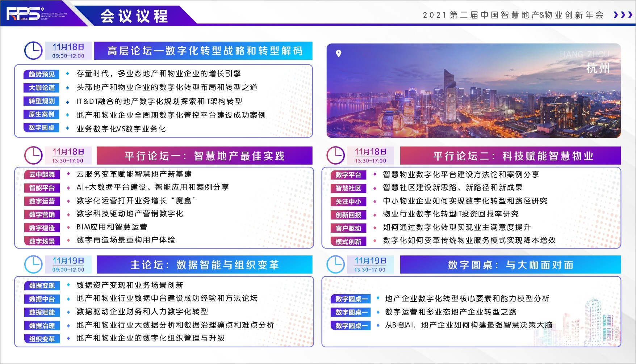
Task: Open the 主论坛 数据智能与组织变革 banner
Action: pyautogui.click(x=204, y=265)
